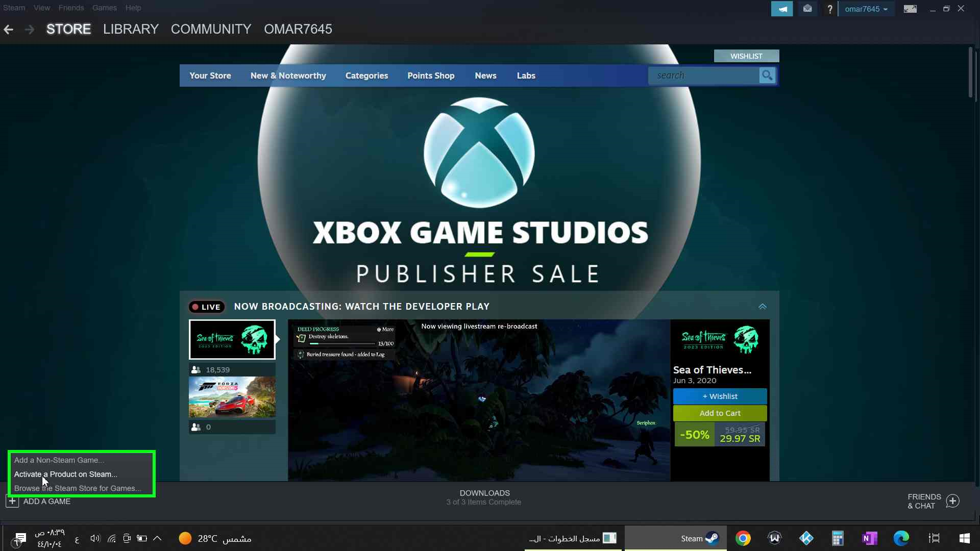Expand the omar7645 account dropdown

pos(866,9)
